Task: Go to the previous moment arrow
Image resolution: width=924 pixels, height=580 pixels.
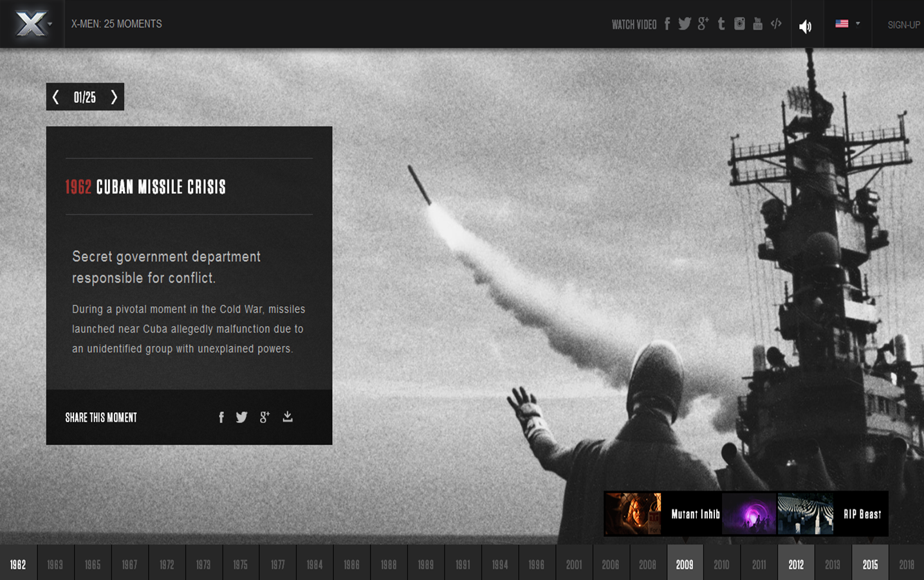Action: tap(56, 97)
